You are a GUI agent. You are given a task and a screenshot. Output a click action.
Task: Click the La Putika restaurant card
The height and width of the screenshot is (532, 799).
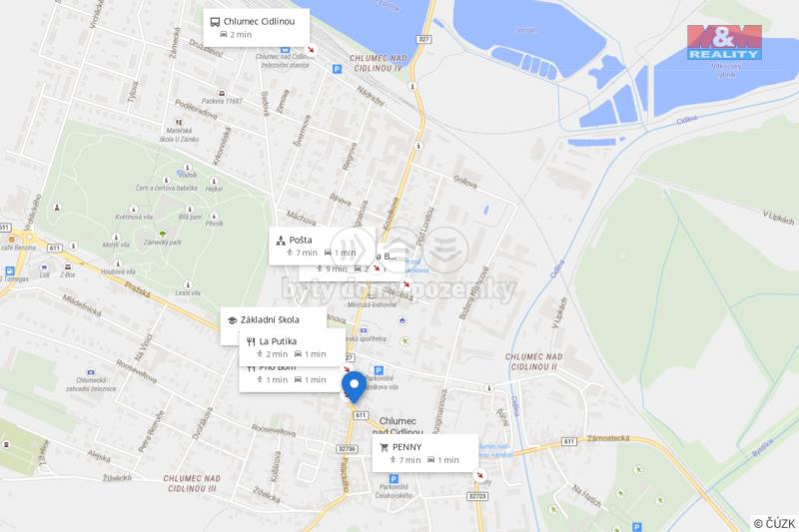click(292, 347)
